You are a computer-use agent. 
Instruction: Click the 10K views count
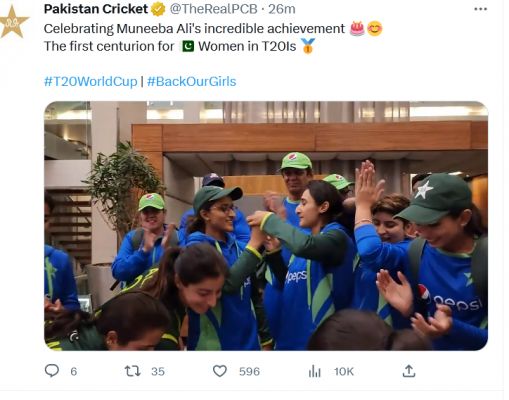tap(344, 371)
